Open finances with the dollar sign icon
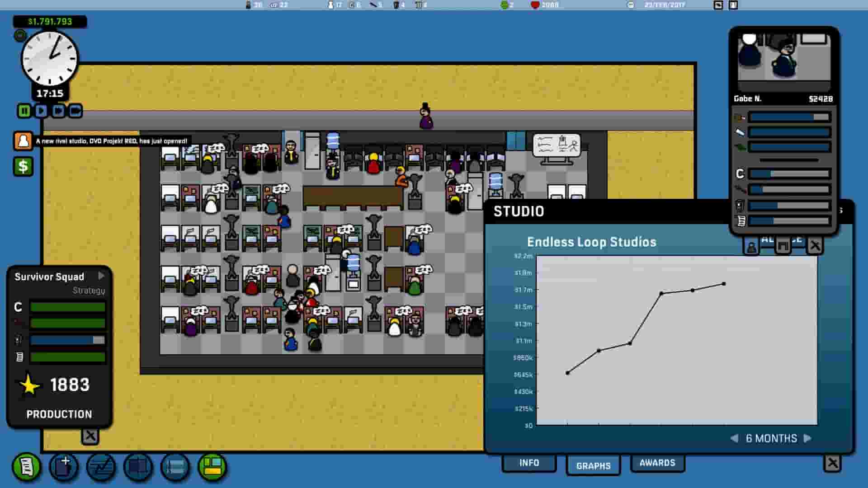868x488 pixels. point(23,167)
